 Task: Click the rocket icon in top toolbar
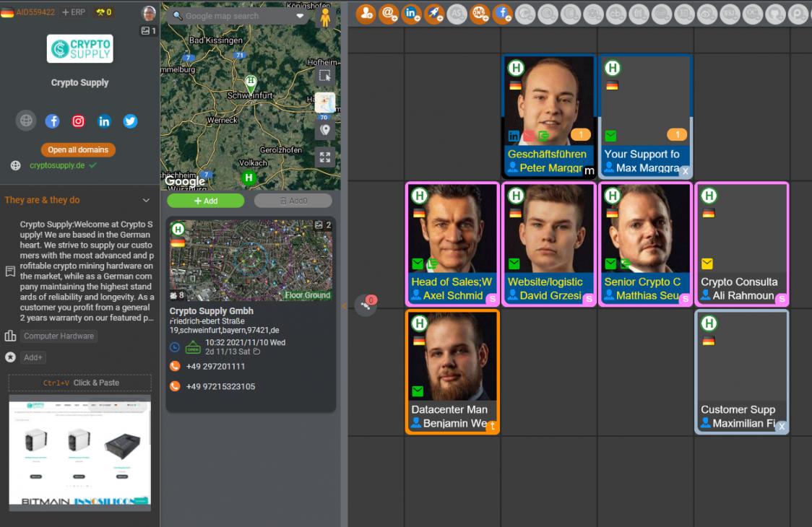pyautogui.click(x=433, y=14)
